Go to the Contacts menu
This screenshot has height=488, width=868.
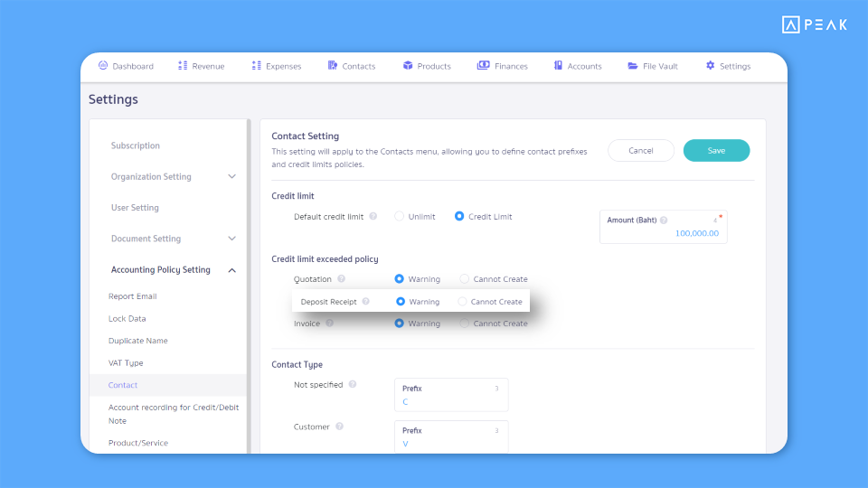(352, 66)
